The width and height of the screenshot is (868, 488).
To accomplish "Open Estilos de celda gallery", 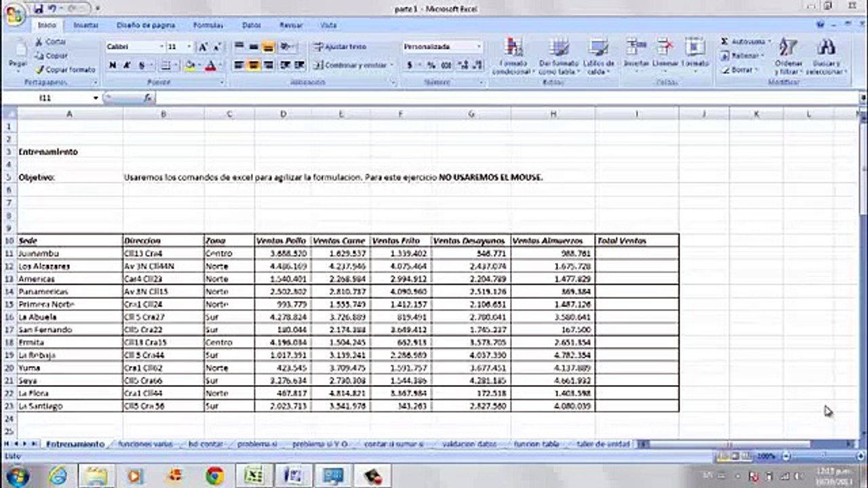I will (599, 56).
